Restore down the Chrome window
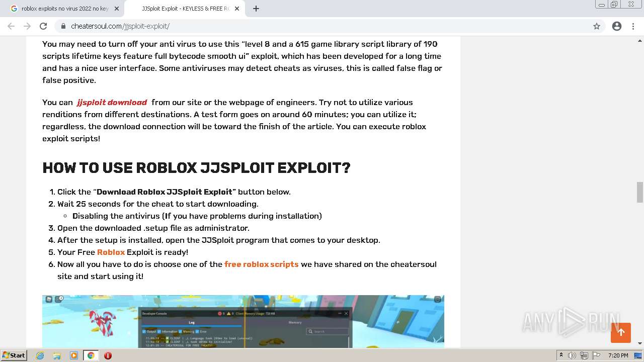 click(x=614, y=4)
